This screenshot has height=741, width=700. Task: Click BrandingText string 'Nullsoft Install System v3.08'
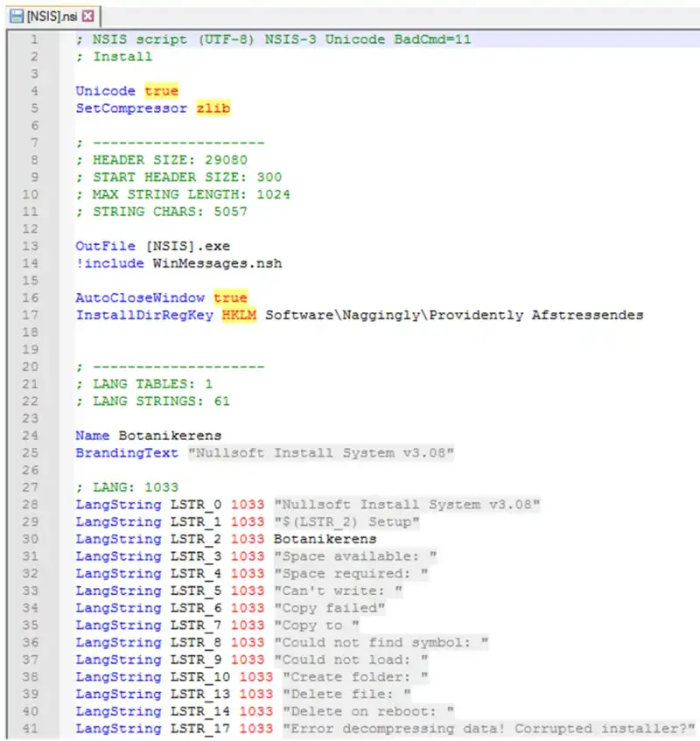[321, 452]
